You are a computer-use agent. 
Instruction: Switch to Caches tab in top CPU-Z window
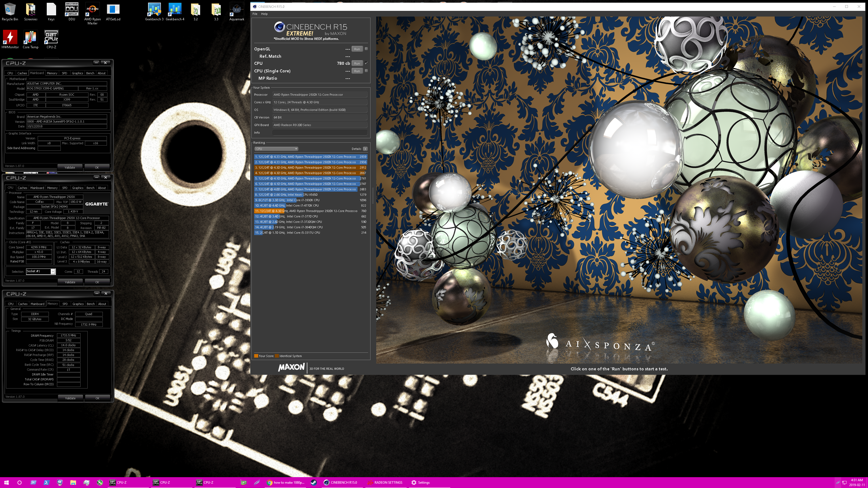click(x=22, y=73)
